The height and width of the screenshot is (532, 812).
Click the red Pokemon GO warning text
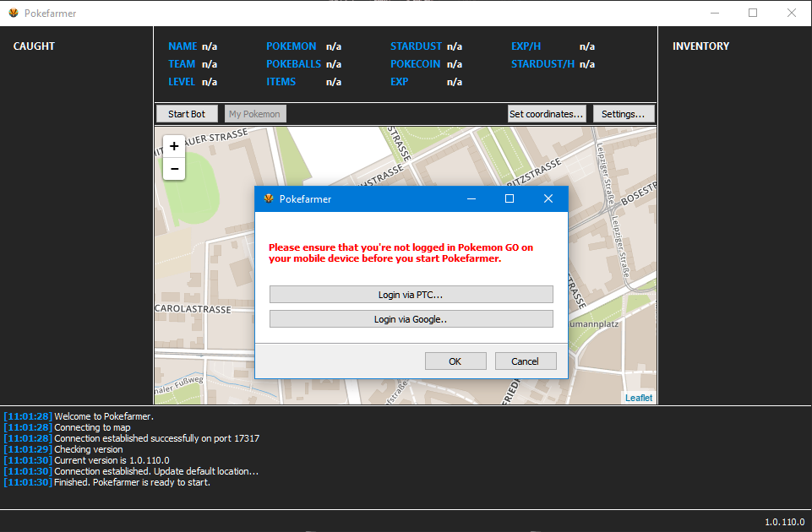(401, 252)
